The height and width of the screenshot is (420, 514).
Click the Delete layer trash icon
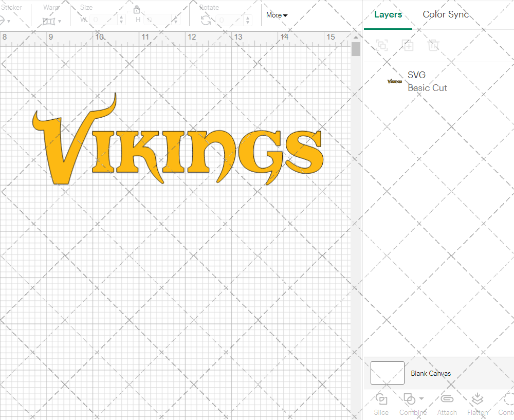tap(433, 45)
